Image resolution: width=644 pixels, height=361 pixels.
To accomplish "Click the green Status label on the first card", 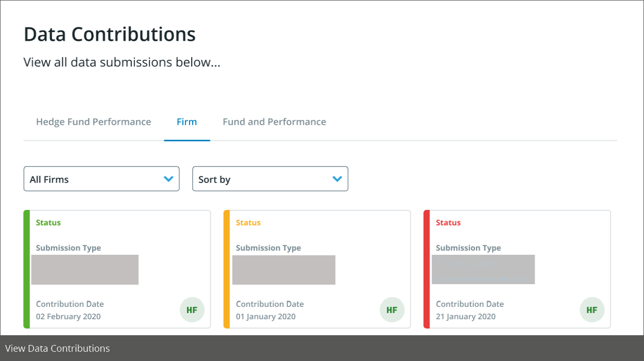I will pyautogui.click(x=48, y=222).
